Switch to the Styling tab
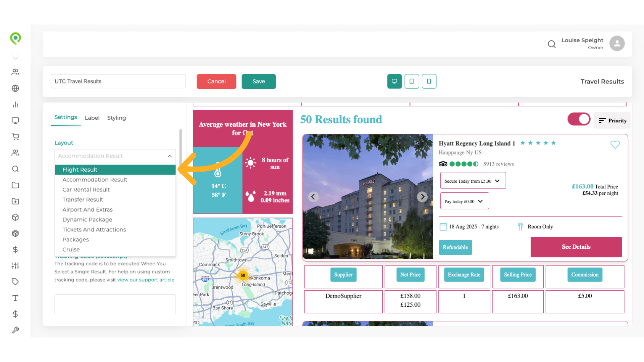 (116, 118)
